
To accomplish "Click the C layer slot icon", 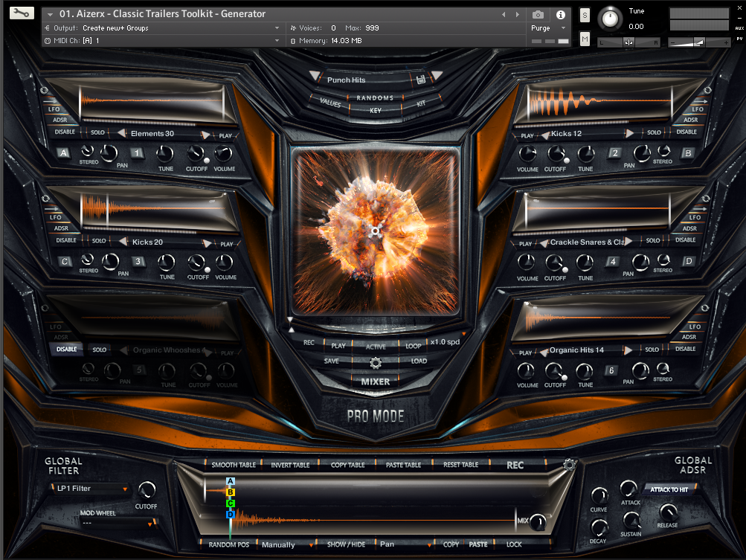I will 64,261.
